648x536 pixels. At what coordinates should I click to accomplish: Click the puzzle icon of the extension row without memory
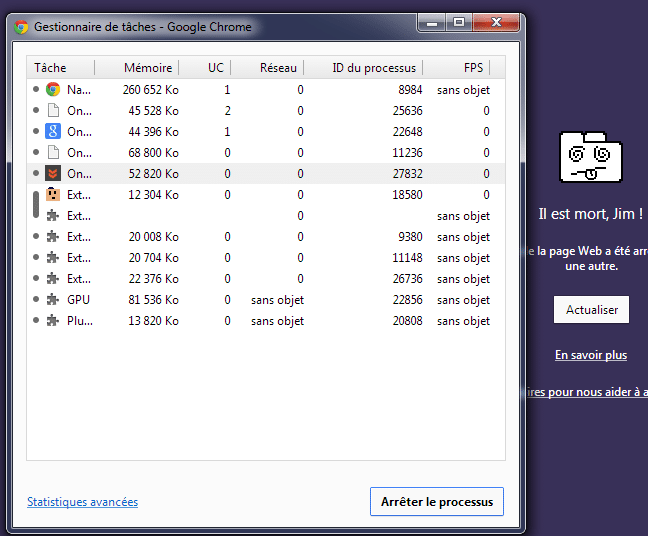pyautogui.click(x=53, y=216)
